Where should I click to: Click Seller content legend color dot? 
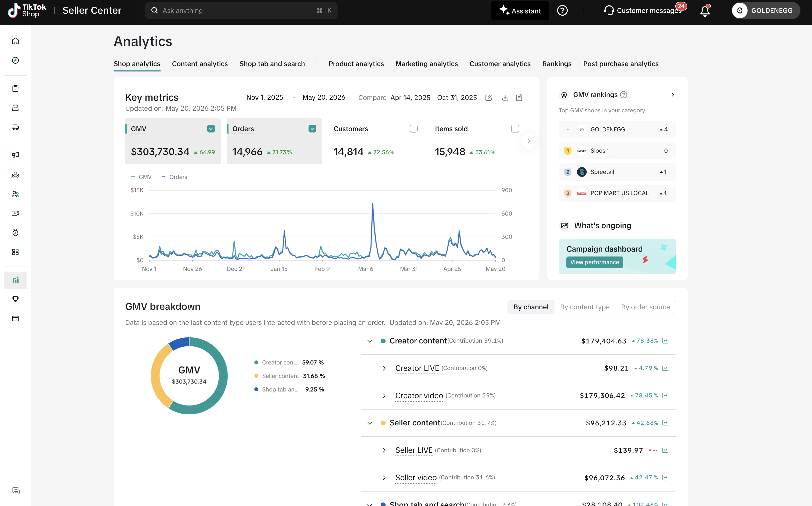[256, 376]
